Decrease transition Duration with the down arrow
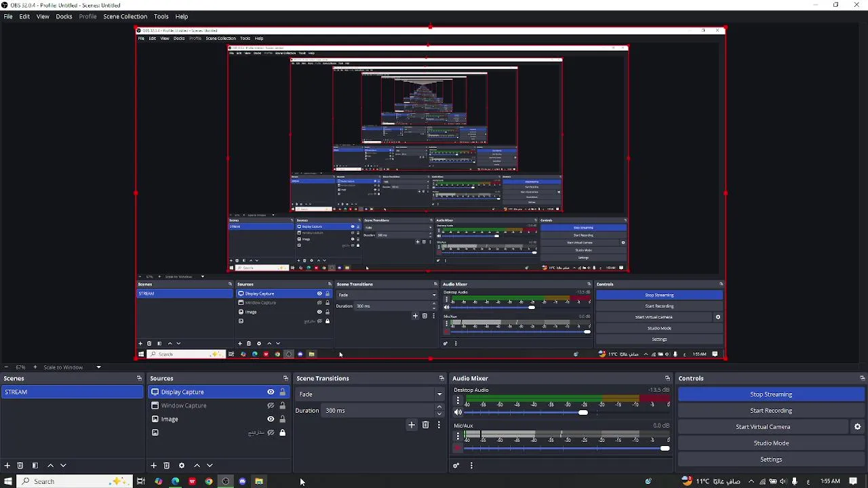The width and height of the screenshot is (868, 488). (x=439, y=413)
